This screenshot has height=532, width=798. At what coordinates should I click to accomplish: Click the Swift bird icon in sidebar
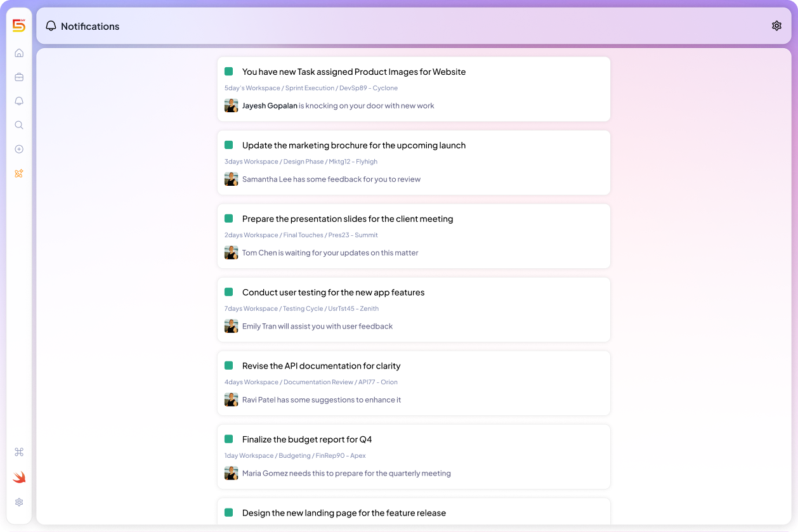point(19,477)
